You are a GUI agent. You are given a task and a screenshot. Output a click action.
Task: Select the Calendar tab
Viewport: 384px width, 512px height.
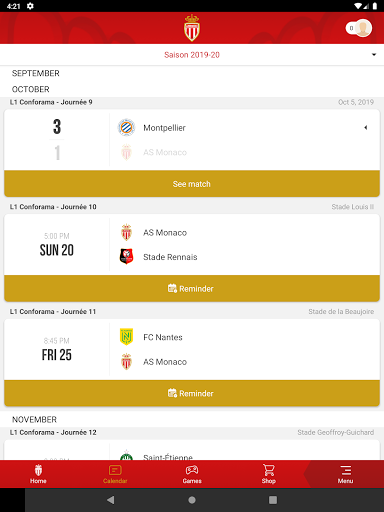coord(115,474)
